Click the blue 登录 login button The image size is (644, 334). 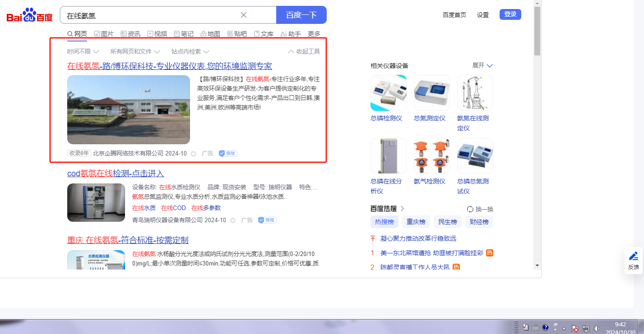point(510,14)
